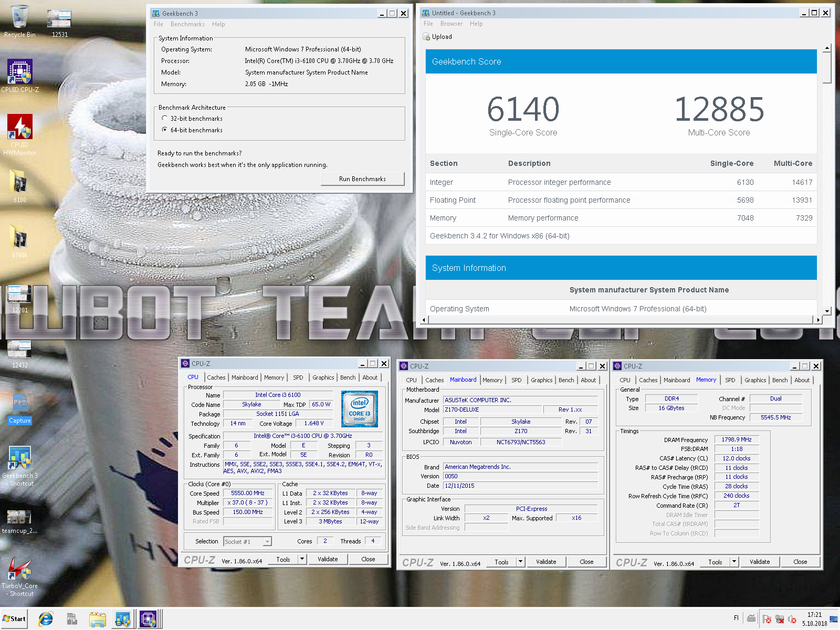This screenshot has height=630, width=840.
Task: Open Browser menu in Untitled Geekbench window
Action: coord(451,24)
